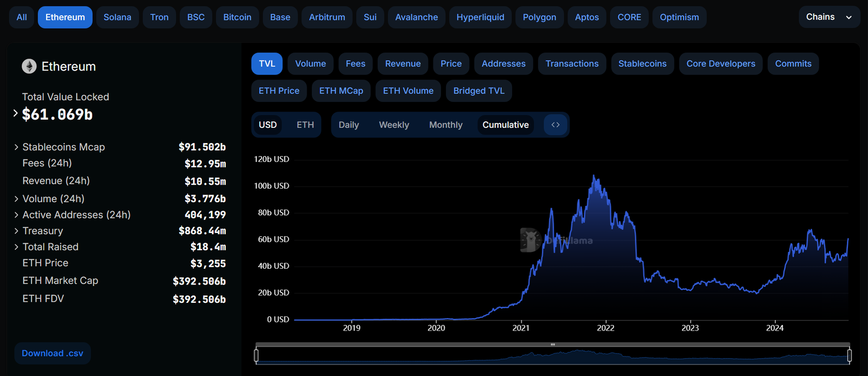Select the Ethereum chain tab

pos(65,17)
